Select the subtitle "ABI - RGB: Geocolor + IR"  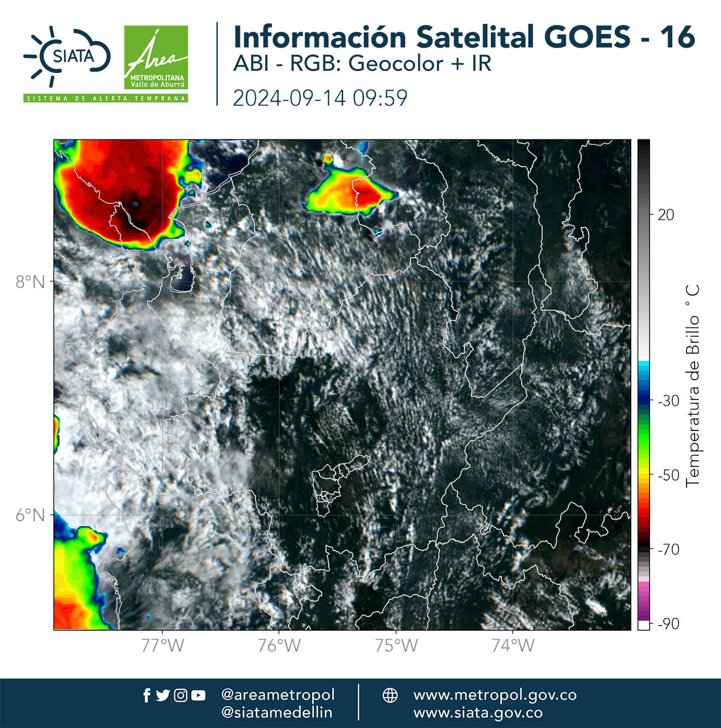(x=362, y=63)
